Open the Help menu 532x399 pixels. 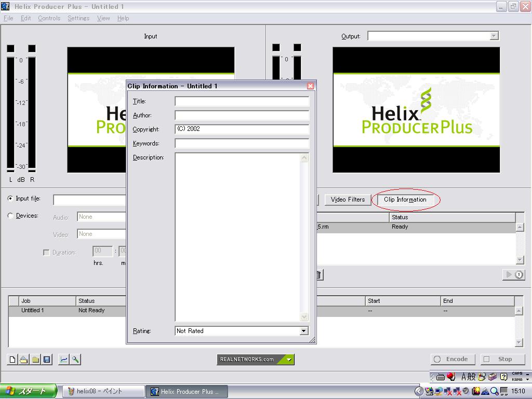click(x=123, y=18)
